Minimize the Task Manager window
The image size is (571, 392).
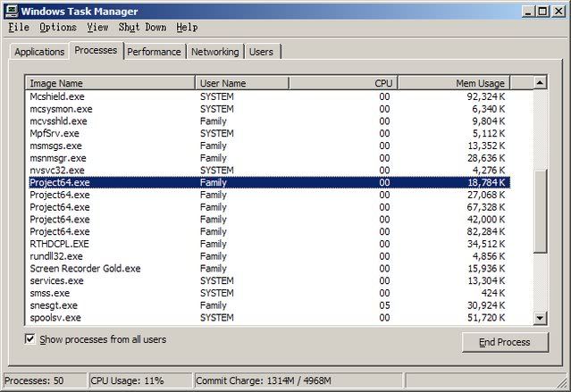click(x=528, y=12)
